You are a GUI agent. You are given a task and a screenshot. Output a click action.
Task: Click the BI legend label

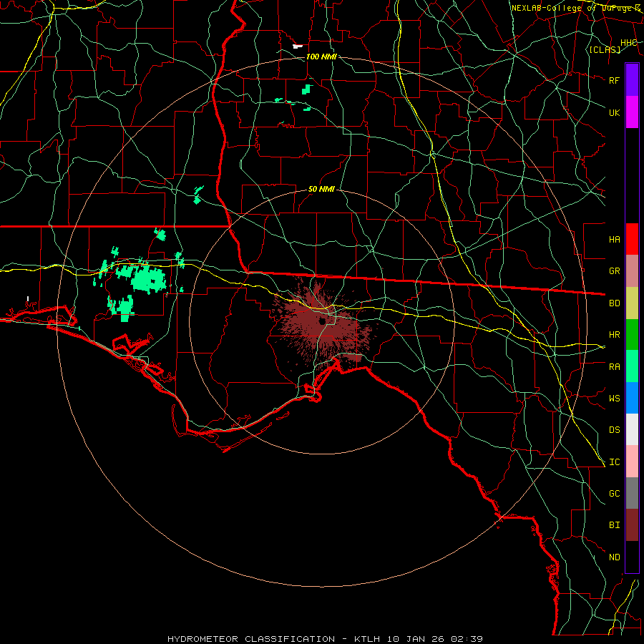pyautogui.click(x=614, y=525)
